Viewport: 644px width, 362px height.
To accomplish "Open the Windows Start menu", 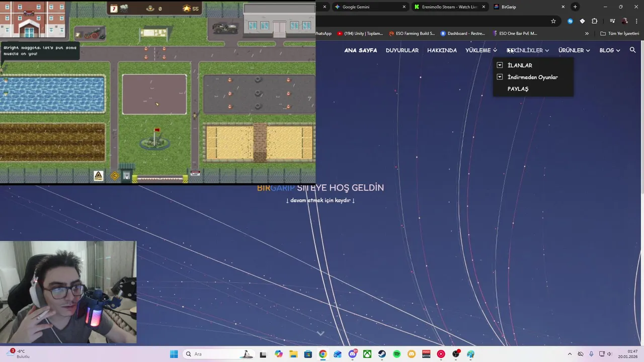I will tap(174, 354).
